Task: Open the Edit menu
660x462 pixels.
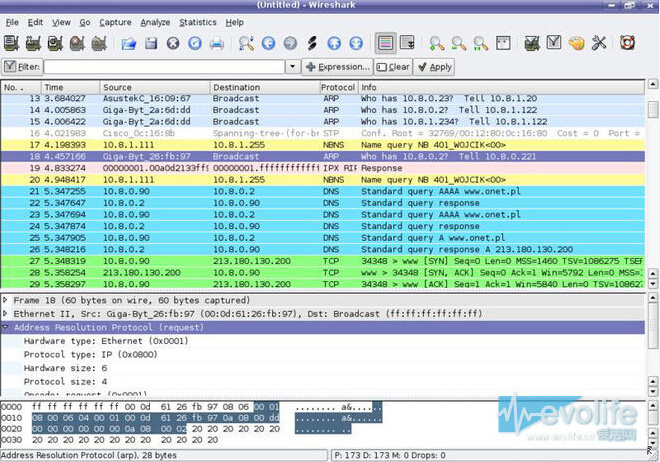Action: click(x=35, y=22)
